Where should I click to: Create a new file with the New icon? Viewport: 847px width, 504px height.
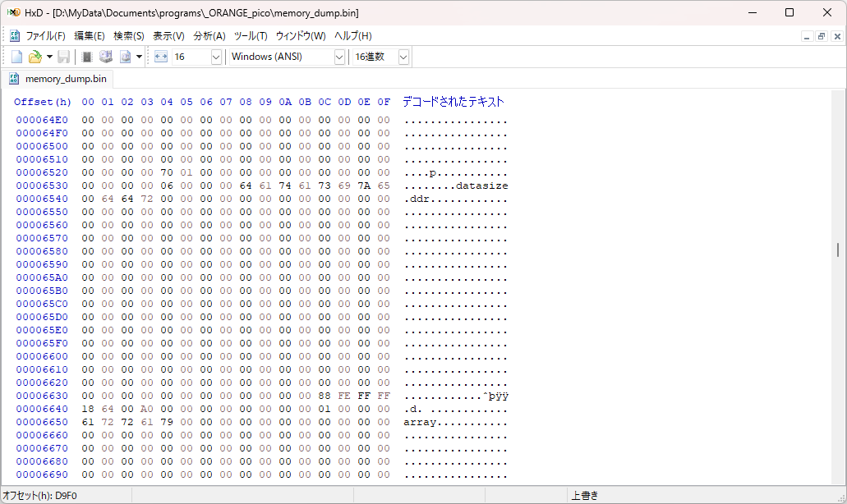15,56
